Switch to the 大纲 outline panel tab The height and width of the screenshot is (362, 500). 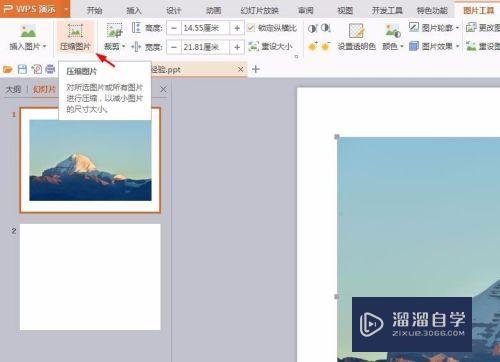click(13, 89)
